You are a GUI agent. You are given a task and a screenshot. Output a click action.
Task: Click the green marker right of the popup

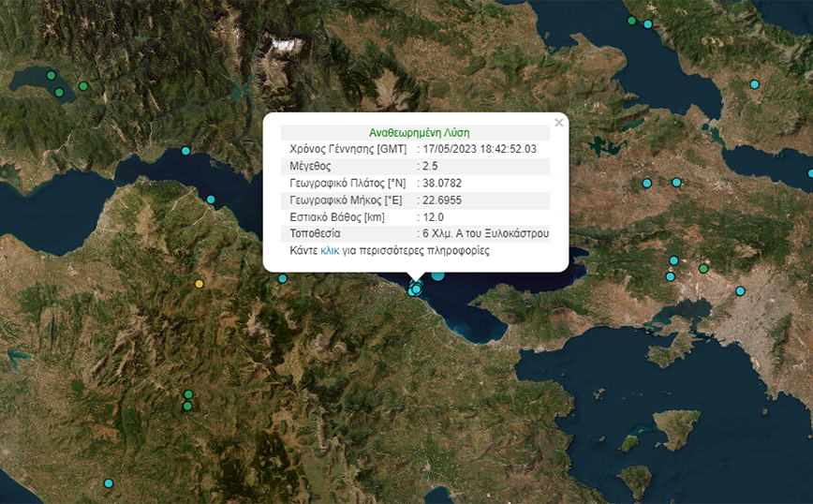point(703,269)
